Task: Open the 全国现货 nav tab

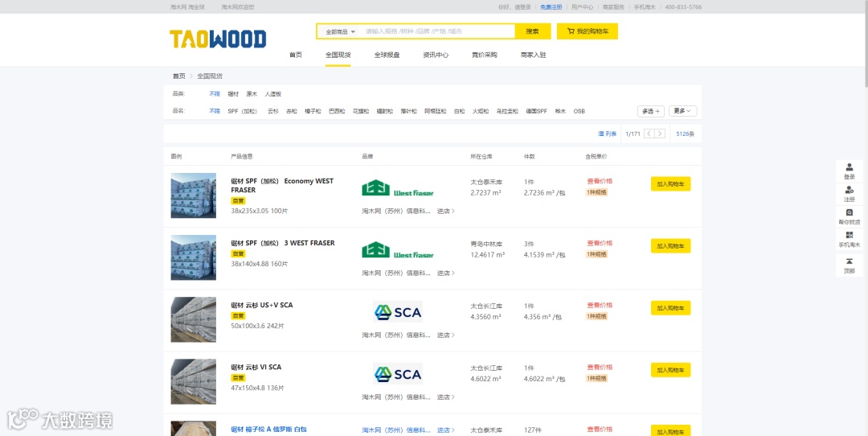Action: (x=338, y=55)
